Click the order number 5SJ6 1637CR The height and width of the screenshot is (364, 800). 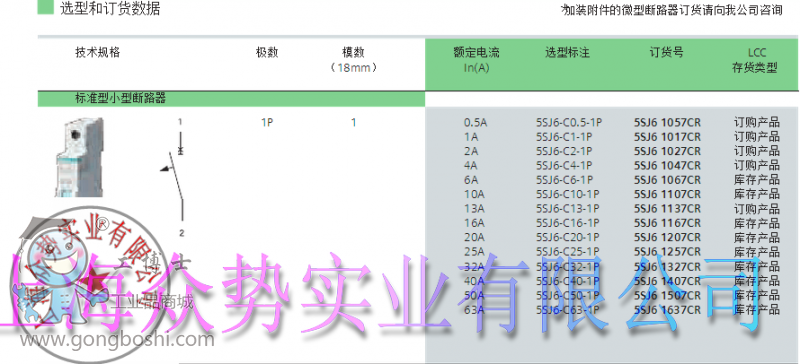click(667, 309)
